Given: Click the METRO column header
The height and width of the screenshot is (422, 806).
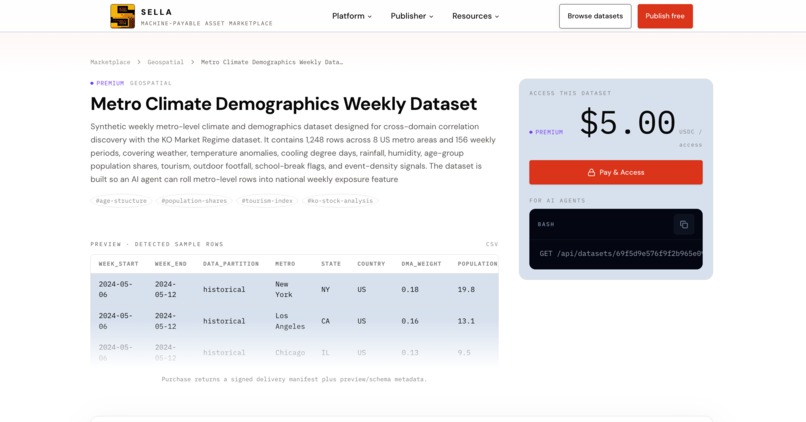Looking at the screenshot, I should 285,264.
